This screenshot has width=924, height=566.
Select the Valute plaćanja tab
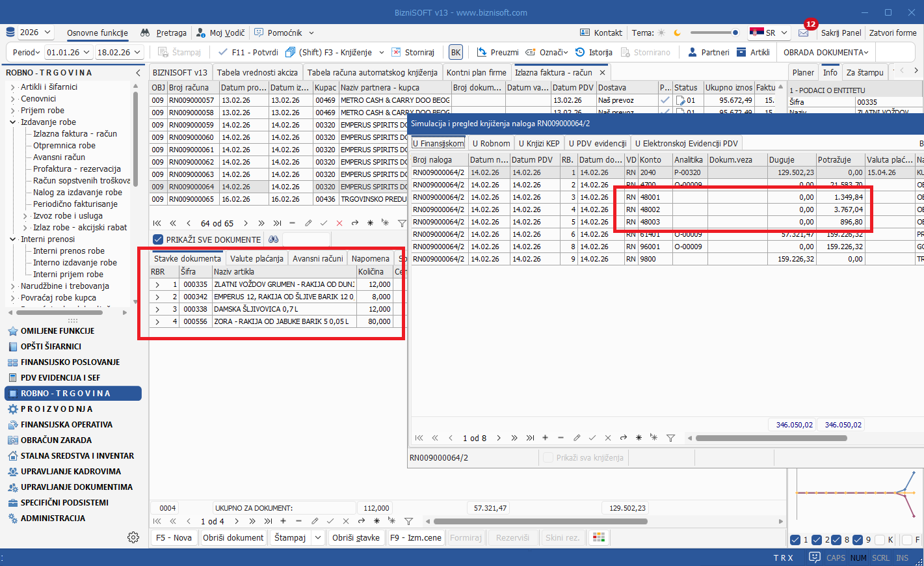click(x=256, y=258)
